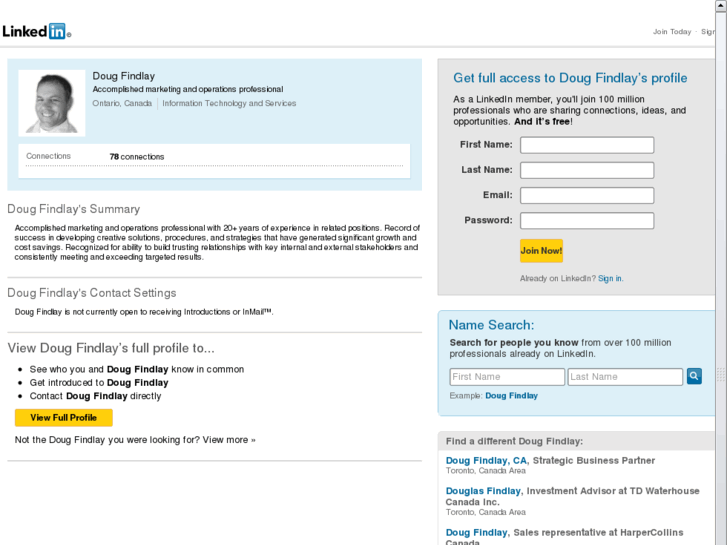
Task: Focus the First Name signup field
Action: pyautogui.click(x=587, y=145)
